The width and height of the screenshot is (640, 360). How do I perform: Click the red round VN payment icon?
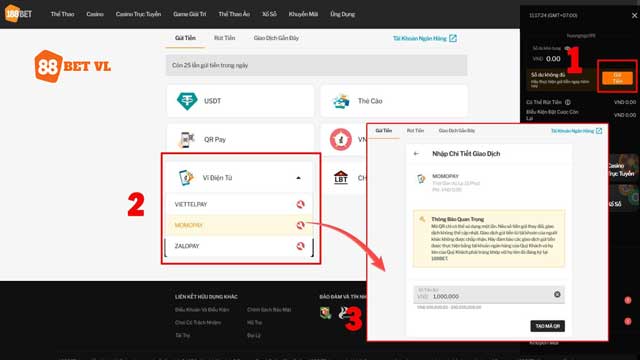point(340,139)
